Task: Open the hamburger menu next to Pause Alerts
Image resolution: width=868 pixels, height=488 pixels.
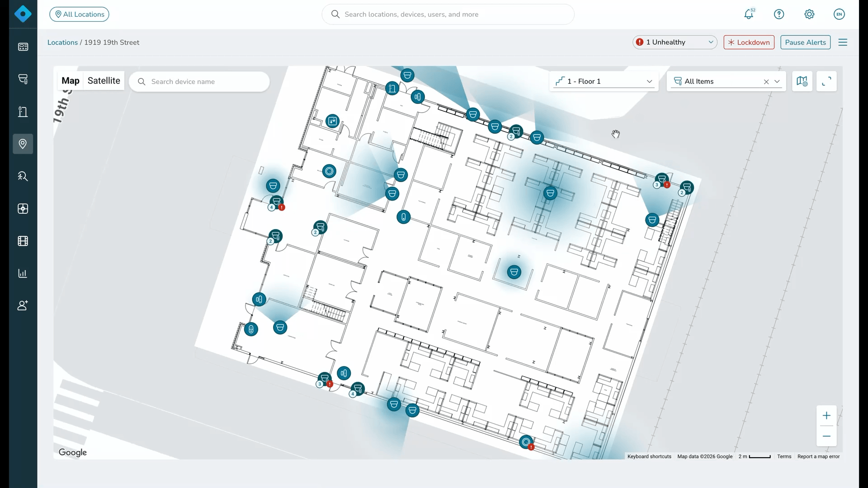Action: 843,42
